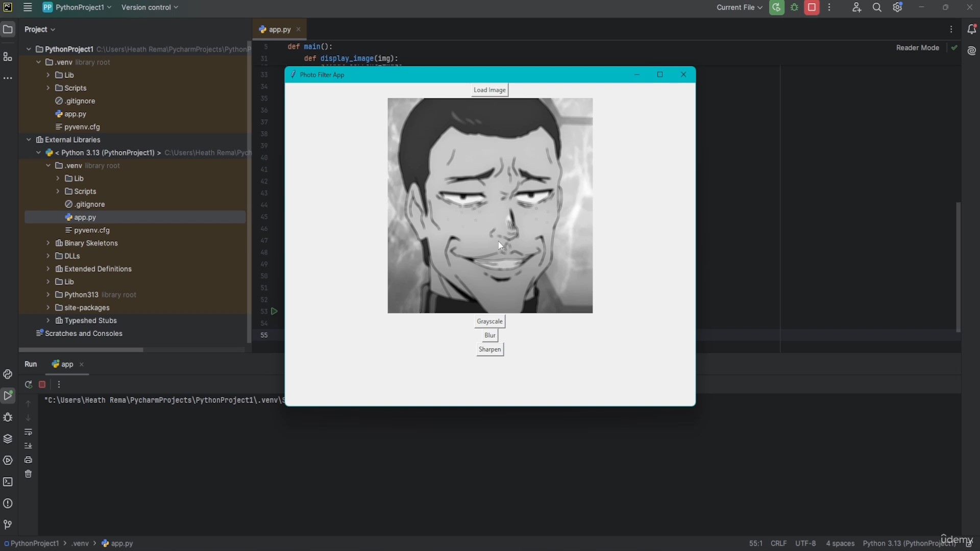
Task: Open the main hamburger menu
Action: 28,7
